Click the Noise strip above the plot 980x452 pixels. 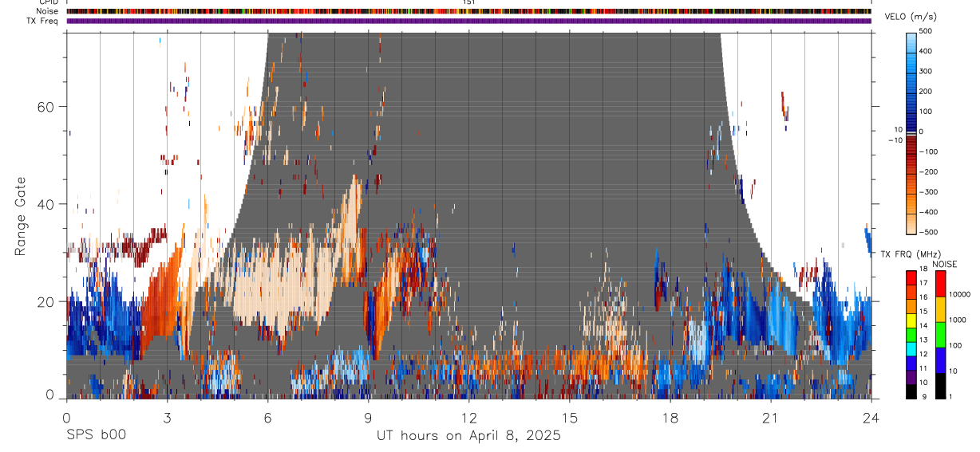[x=468, y=11]
